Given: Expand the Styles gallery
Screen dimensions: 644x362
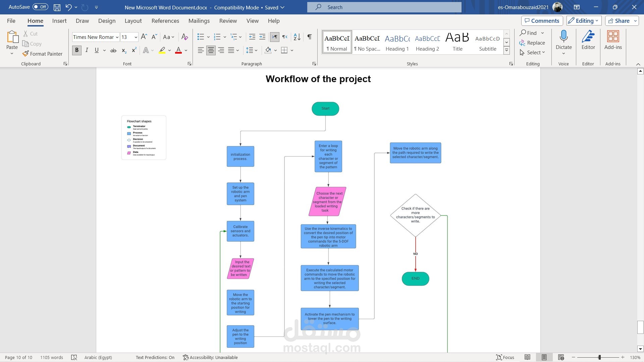Looking at the screenshot, I should (x=507, y=51).
